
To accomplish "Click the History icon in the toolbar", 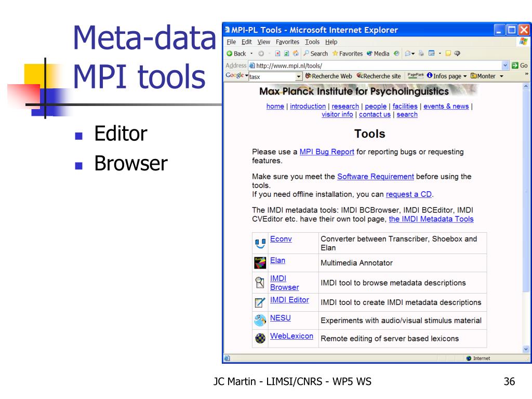I will [x=396, y=54].
